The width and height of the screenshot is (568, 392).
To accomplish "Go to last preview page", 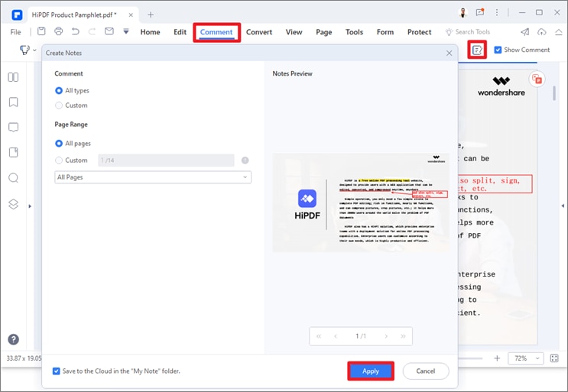I will [x=403, y=336].
